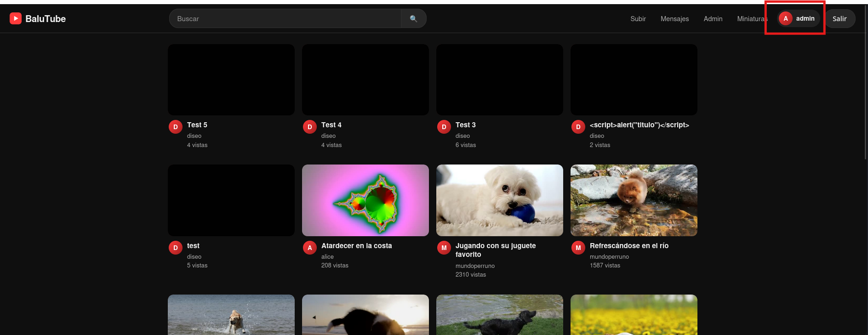Viewport: 868px width, 335px height.
Task: Open the Subir menu item
Action: tap(638, 19)
